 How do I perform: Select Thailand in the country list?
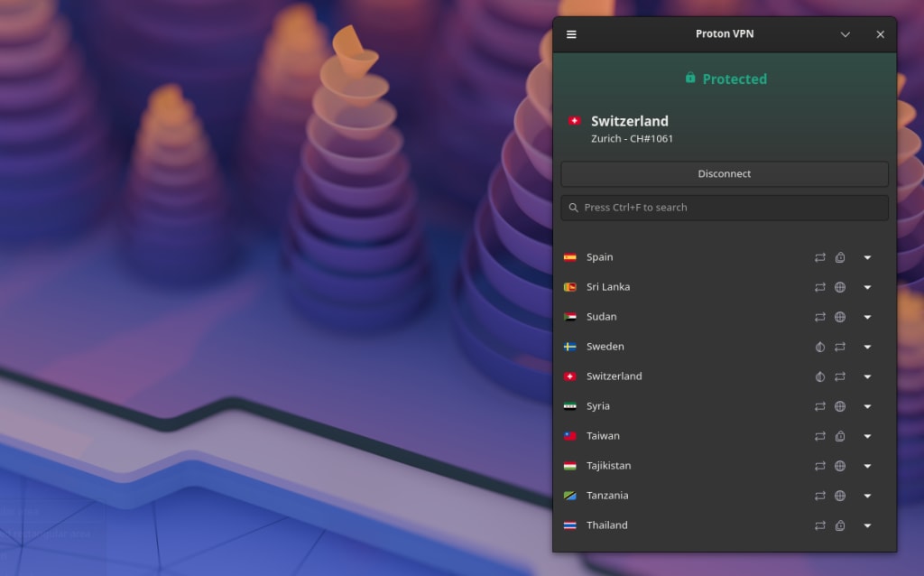[606, 525]
